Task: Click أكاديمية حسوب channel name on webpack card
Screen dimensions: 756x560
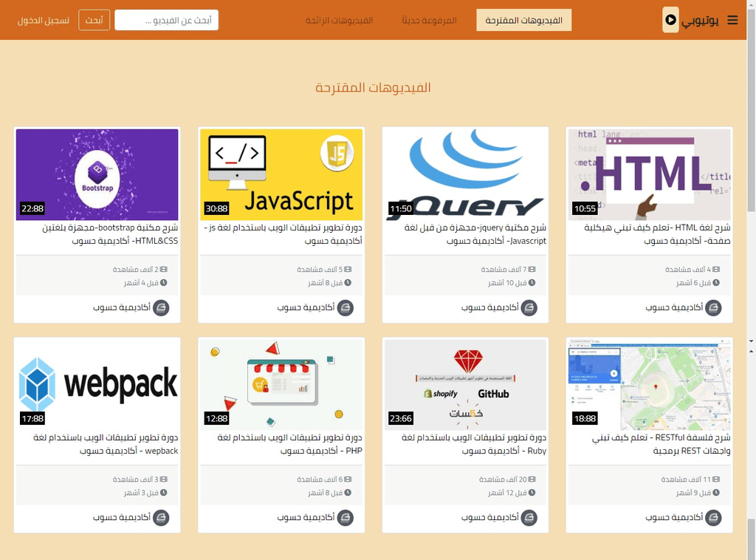Action: 122,518
